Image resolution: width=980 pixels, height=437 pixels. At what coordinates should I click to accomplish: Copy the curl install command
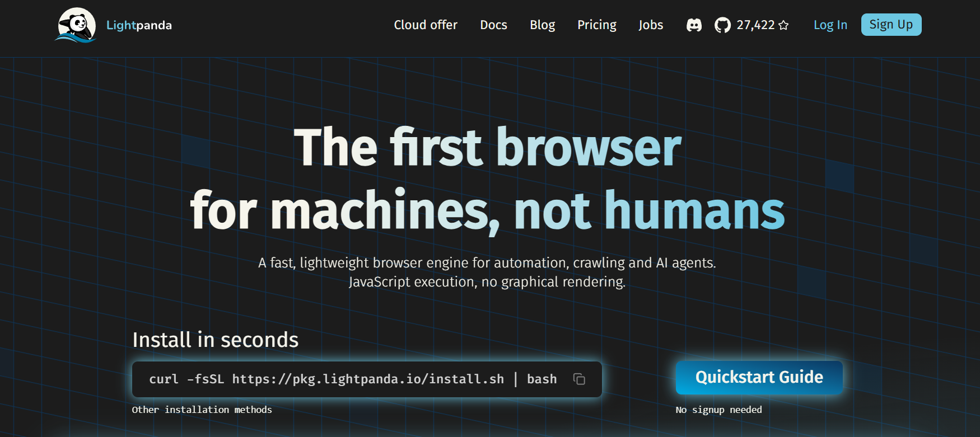pos(579,379)
